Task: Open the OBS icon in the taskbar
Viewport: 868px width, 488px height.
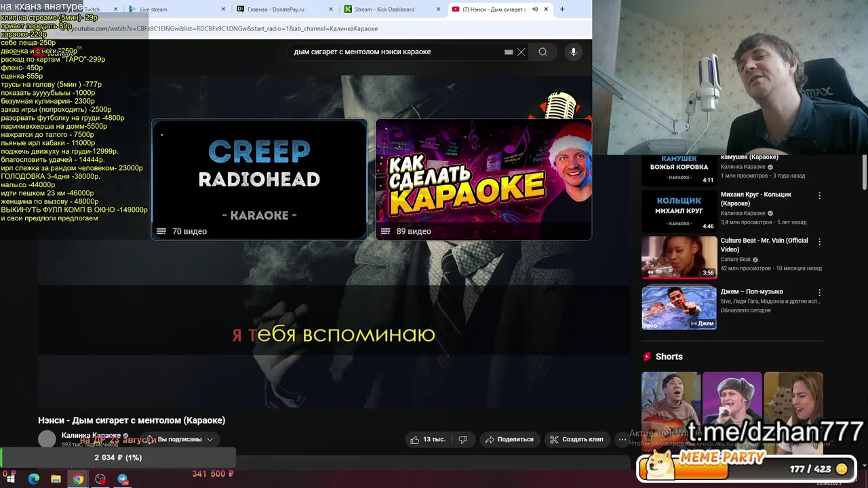Action: pos(101,479)
